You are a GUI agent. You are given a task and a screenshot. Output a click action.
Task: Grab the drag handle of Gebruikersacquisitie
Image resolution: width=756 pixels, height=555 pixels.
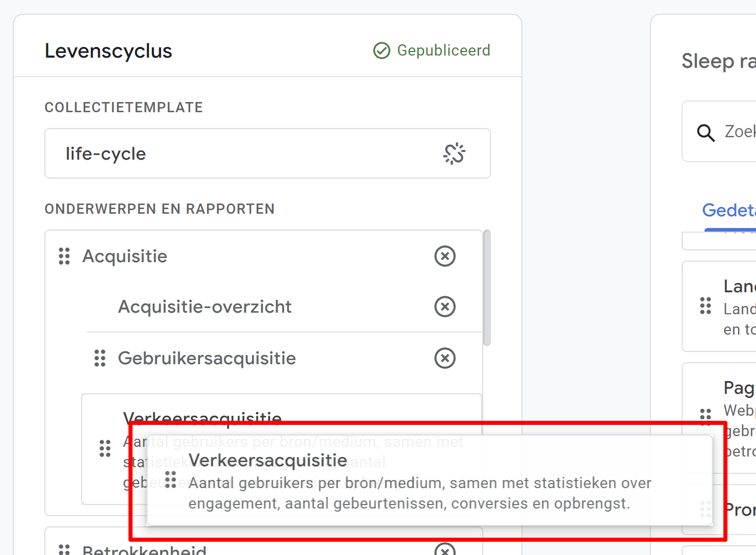click(100, 358)
